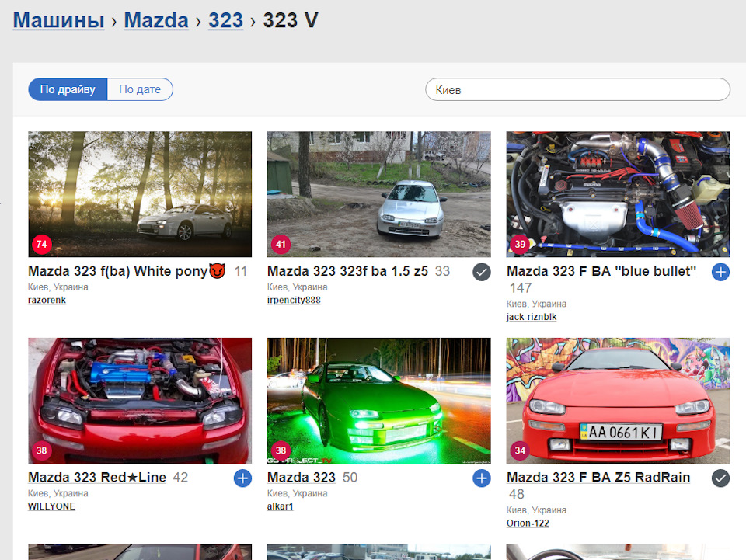Click badge 34 on RadRain photo
The image size is (746, 560).
pyautogui.click(x=520, y=450)
